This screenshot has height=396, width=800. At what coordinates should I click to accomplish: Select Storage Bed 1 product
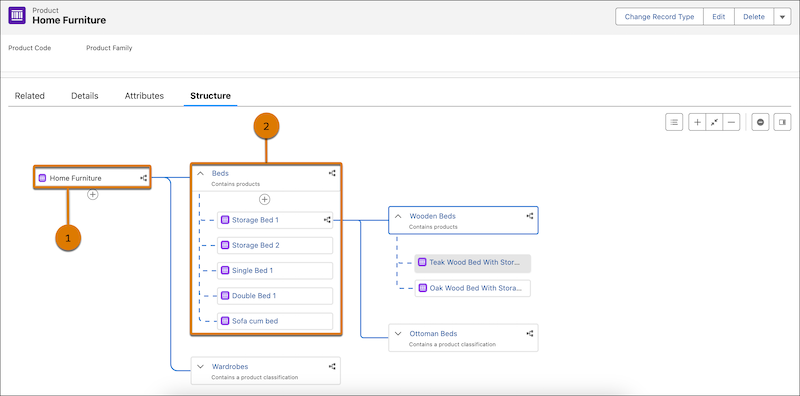pos(275,220)
